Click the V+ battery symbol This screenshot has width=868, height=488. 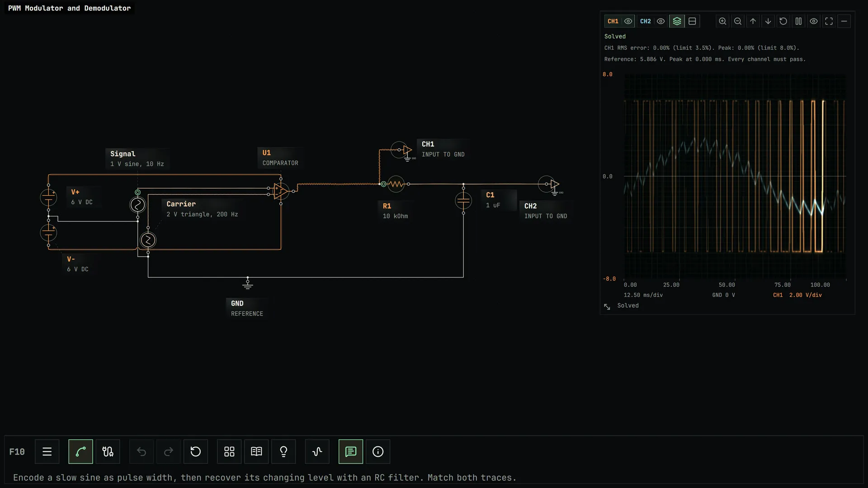pyautogui.click(x=48, y=197)
